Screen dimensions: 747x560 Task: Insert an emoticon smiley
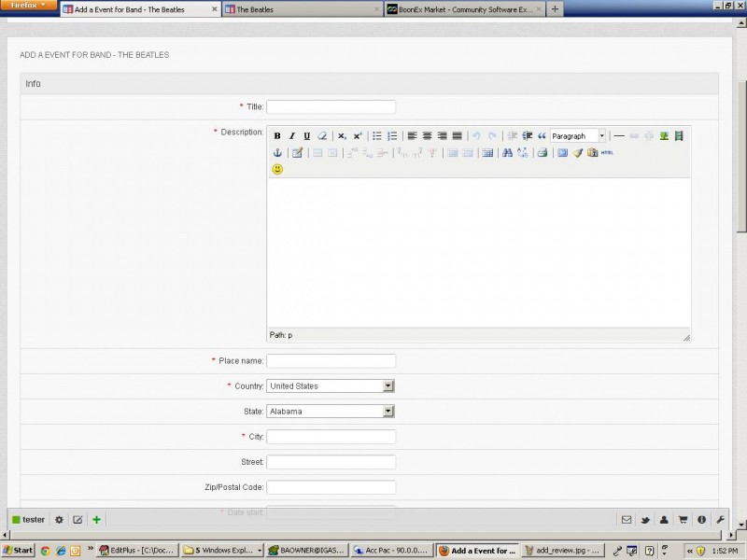277,169
